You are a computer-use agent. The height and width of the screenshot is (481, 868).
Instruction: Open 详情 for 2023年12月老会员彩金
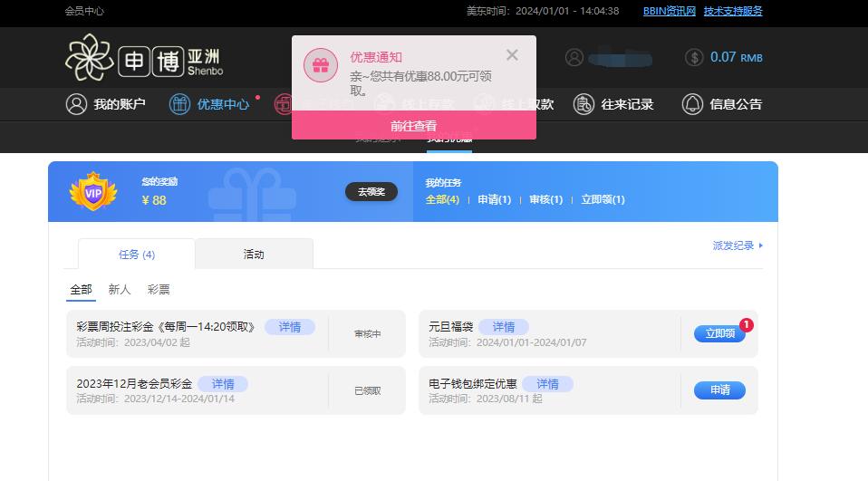pos(222,384)
